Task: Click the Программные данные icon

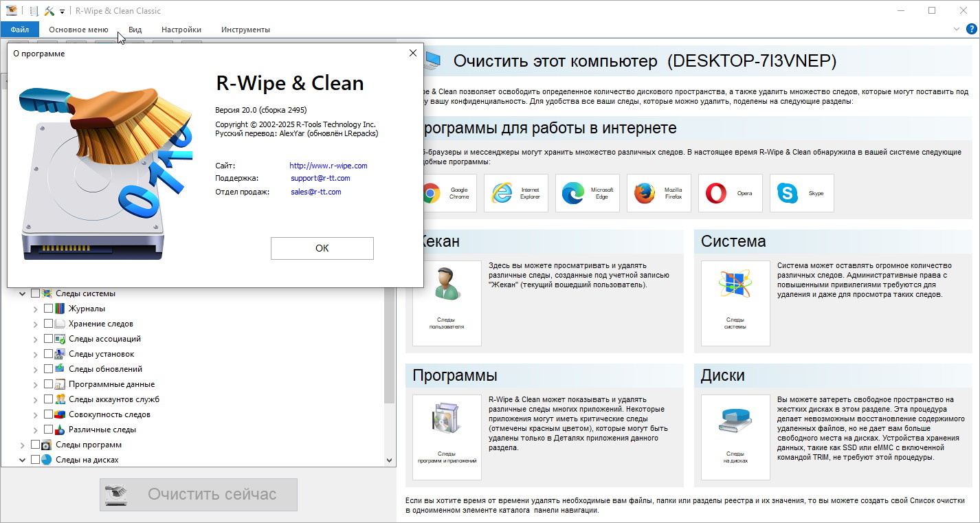Action: pyautogui.click(x=60, y=384)
